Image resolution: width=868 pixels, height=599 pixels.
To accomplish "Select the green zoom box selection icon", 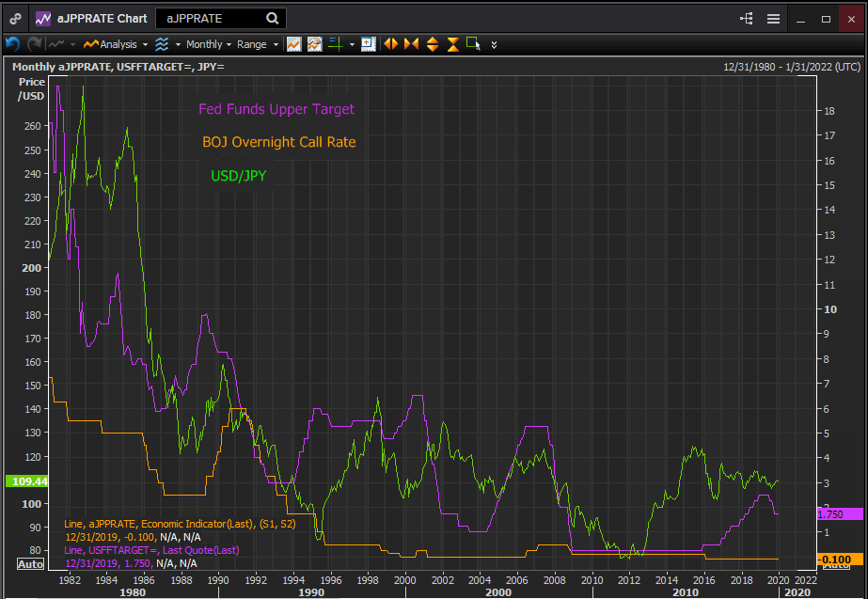I will (x=473, y=43).
